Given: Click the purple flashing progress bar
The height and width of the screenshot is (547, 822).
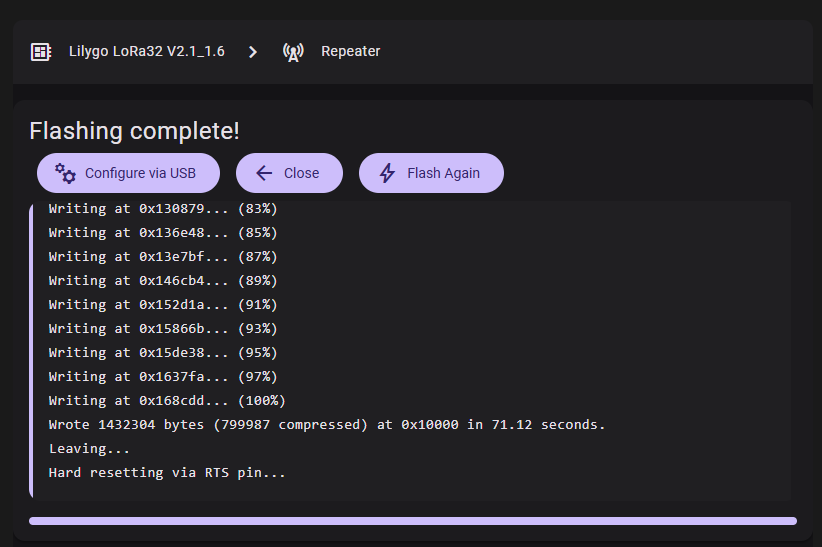Looking at the screenshot, I should click(413, 521).
